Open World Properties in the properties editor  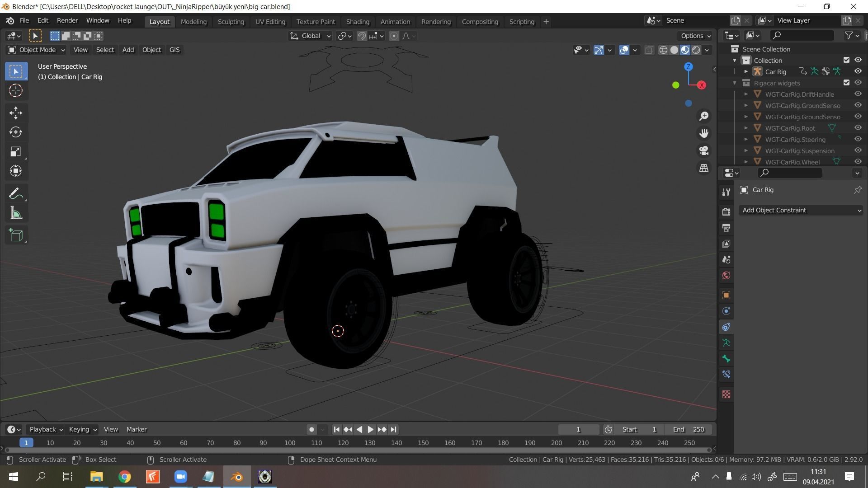(x=726, y=275)
